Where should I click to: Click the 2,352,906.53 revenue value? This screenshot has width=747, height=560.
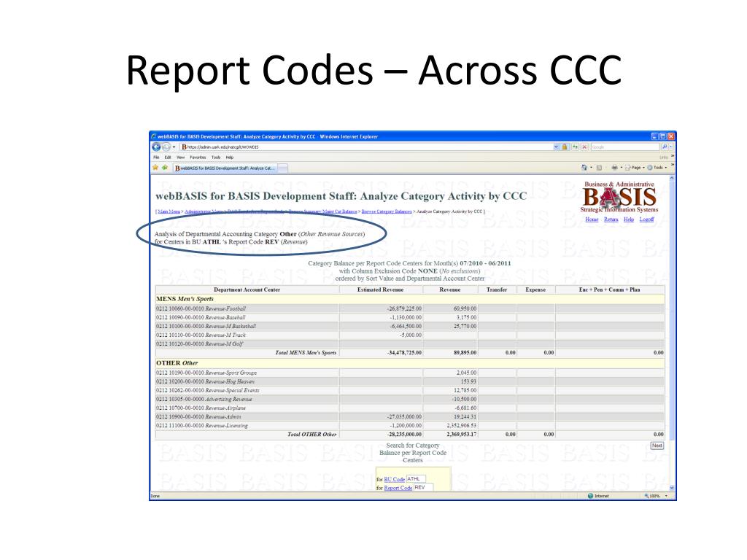point(461,426)
